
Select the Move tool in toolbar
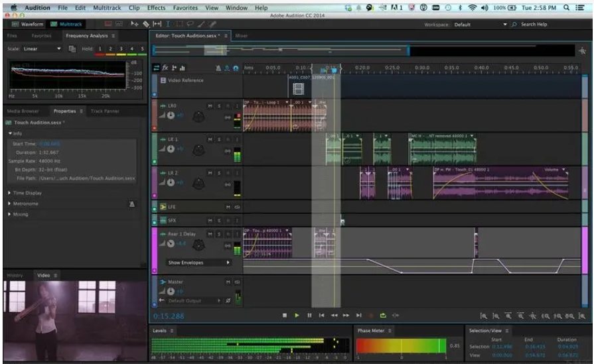coord(134,24)
